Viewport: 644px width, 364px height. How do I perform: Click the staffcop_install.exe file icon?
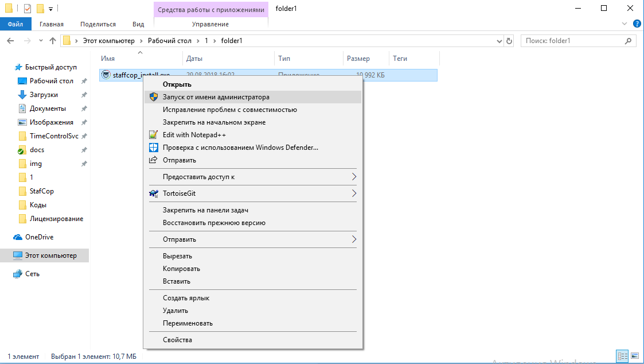(106, 75)
